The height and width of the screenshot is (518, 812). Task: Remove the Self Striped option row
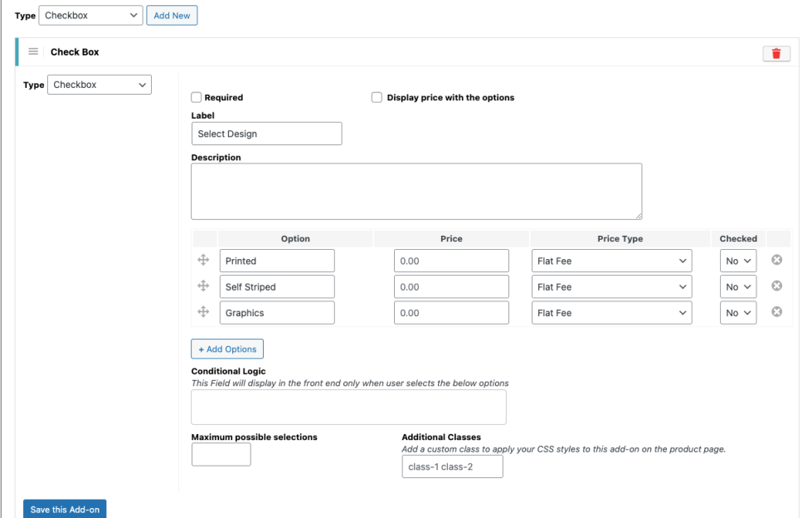click(x=777, y=286)
